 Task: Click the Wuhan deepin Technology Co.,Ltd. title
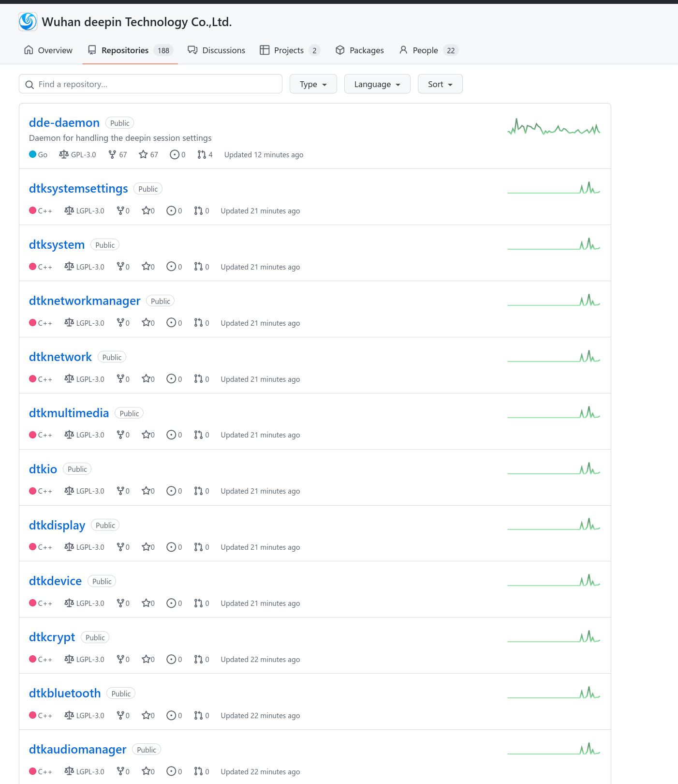coord(137,22)
